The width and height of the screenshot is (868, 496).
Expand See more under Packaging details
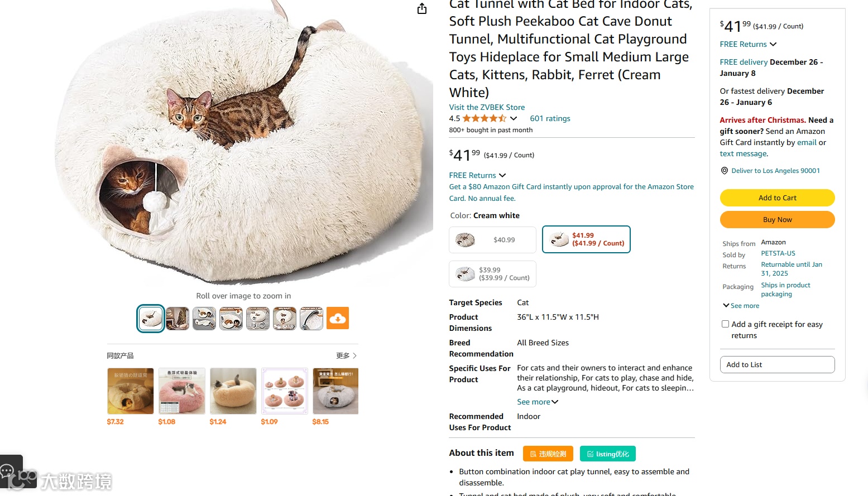click(x=741, y=306)
